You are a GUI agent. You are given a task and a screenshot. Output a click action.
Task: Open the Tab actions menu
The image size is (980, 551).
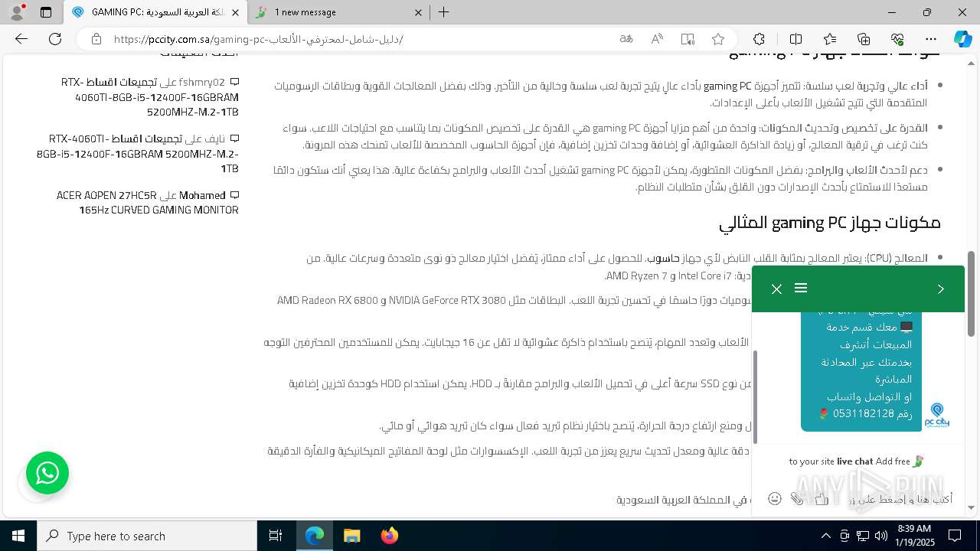point(46,12)
